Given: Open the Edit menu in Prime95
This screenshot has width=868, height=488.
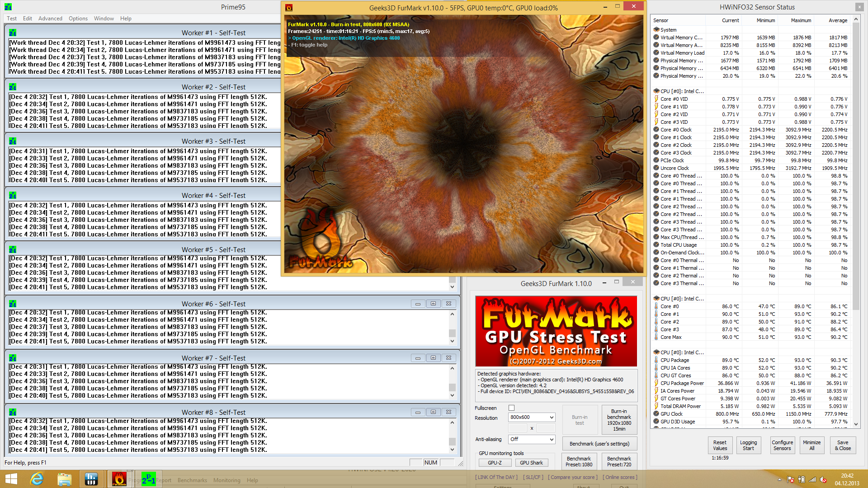Looking at the screenshot, I should [28, 19].
